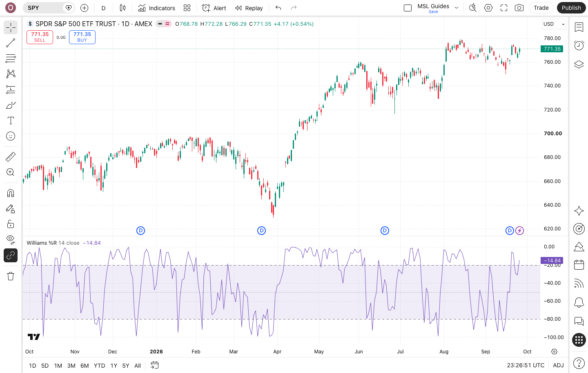This screenshot has height=373, width=588.
Task: Toggle hide all drawings eye icon
Action: pos(11,239)
